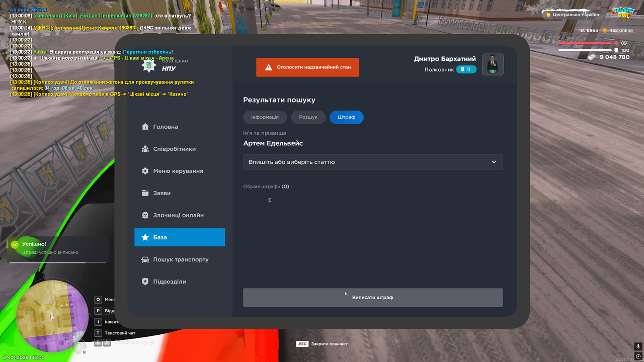Click the folder icon beside Заяви
The width and height of the screenshot is (644, 362).
pos(145,193)
